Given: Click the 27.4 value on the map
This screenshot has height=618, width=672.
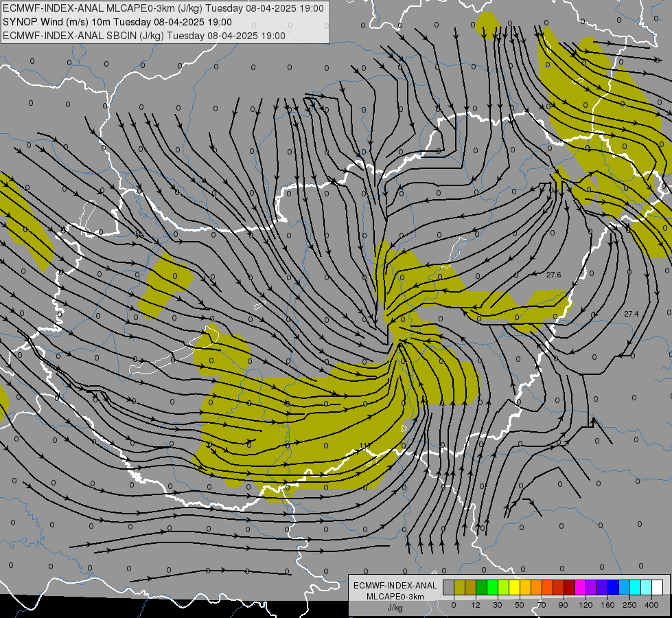Looking at the screenshot, I should [x=632, y=314].
